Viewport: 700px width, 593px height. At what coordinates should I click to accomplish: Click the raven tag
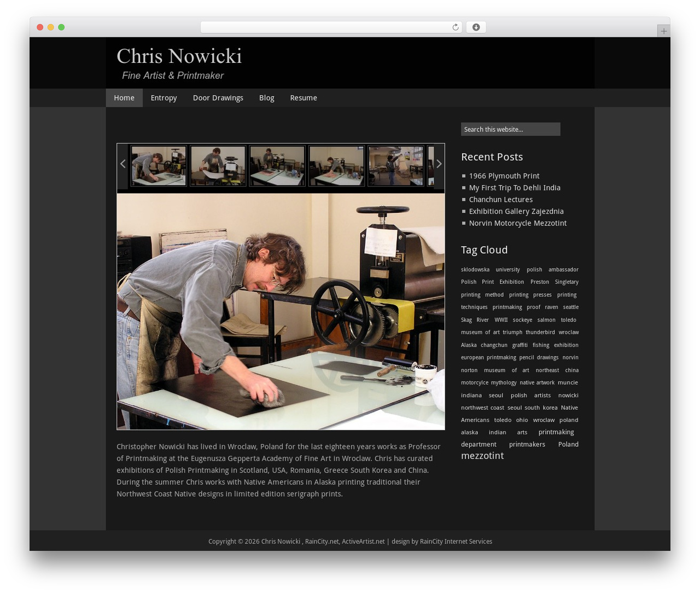click(x=551, y=307)
